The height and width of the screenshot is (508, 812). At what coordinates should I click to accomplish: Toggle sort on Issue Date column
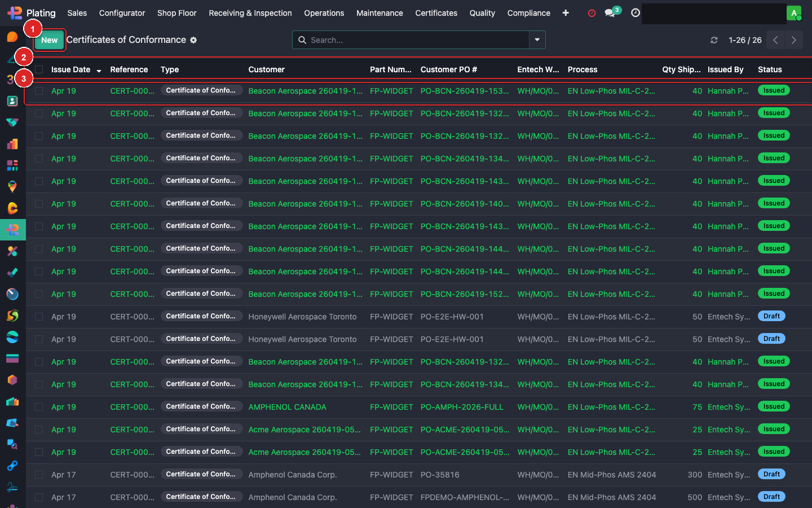(x=71, y=69)
